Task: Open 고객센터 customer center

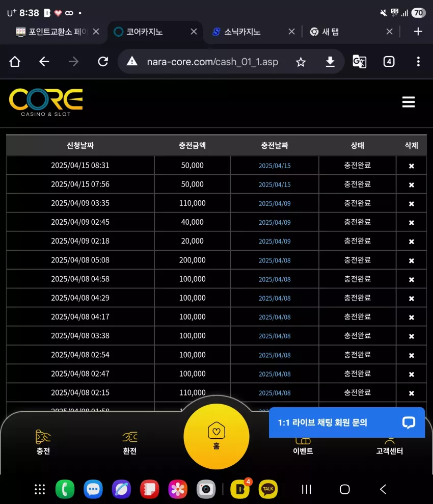Action: click(x=389, y=447)
